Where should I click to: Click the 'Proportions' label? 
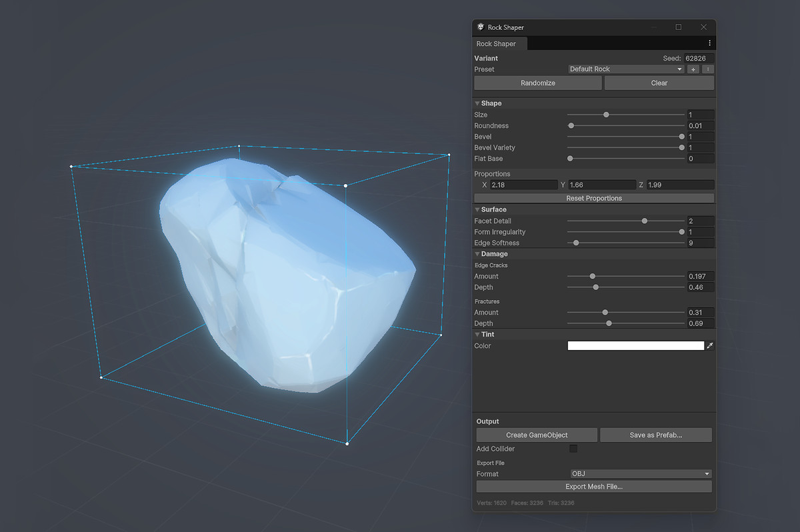point(492,174)
